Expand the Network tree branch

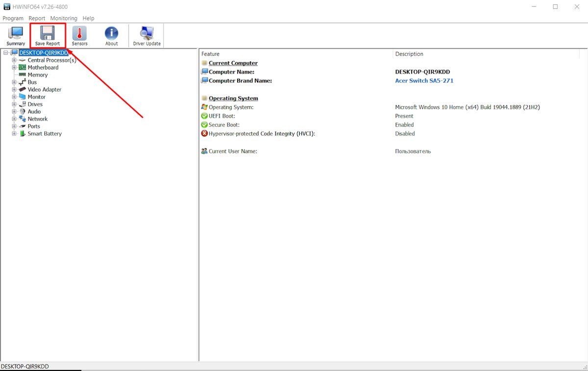[14, 119]
